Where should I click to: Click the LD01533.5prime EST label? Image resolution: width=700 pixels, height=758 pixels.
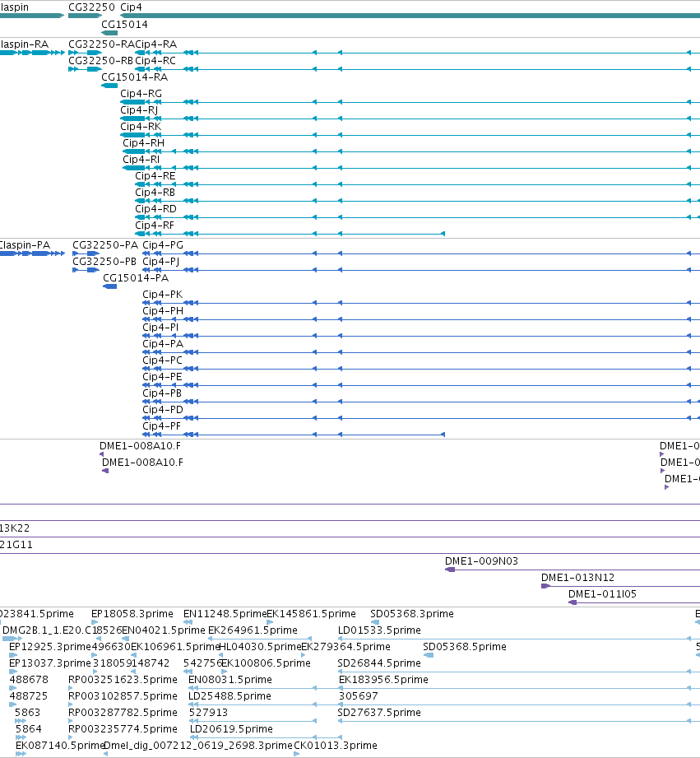pyautogui.click(x=379, y=630)
